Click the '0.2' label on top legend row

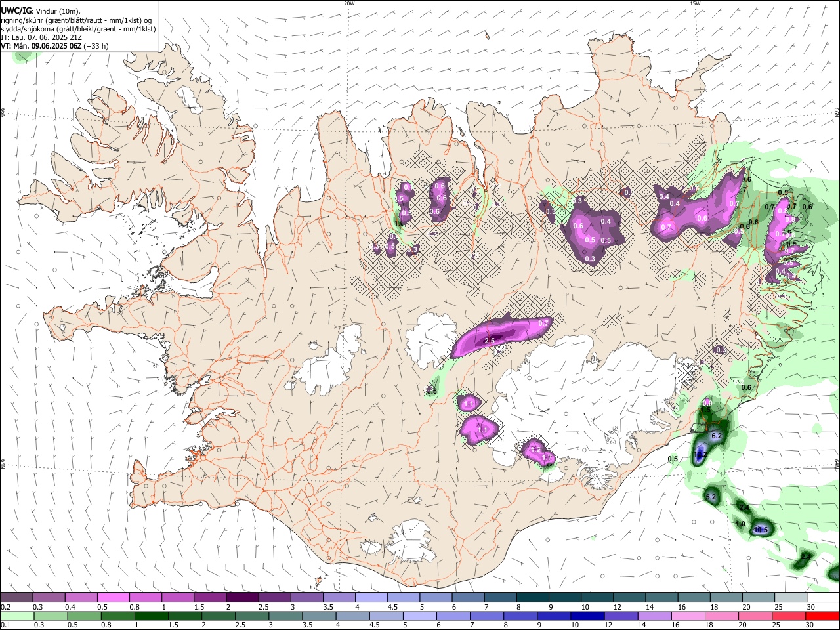click(x=5, y=607)
